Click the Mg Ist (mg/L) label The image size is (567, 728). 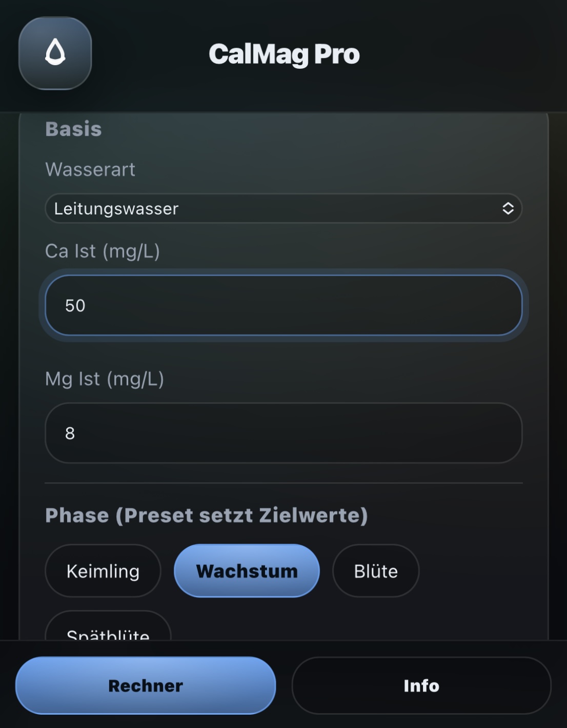click(105, 379)
